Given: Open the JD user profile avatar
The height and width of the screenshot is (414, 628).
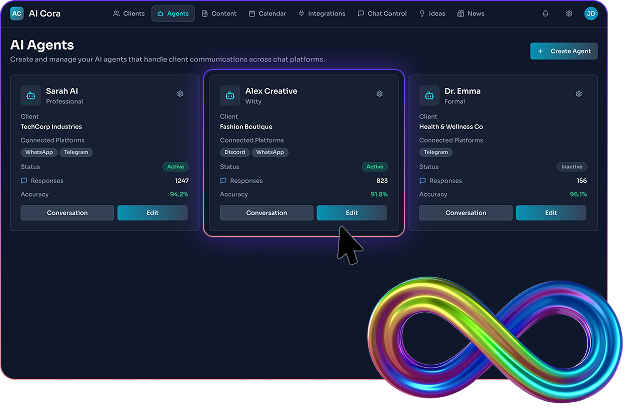Looking at the screenshot, I should pos(591,14).
